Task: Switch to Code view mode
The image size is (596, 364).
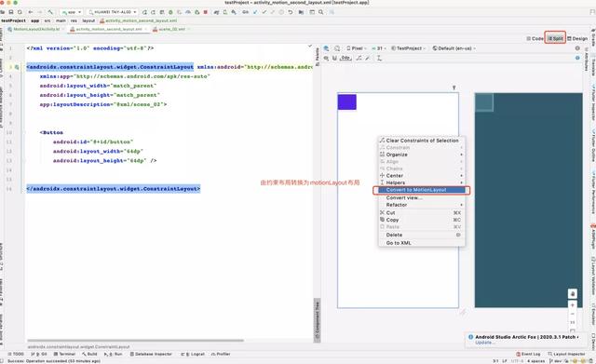Action: coord(535,38)
